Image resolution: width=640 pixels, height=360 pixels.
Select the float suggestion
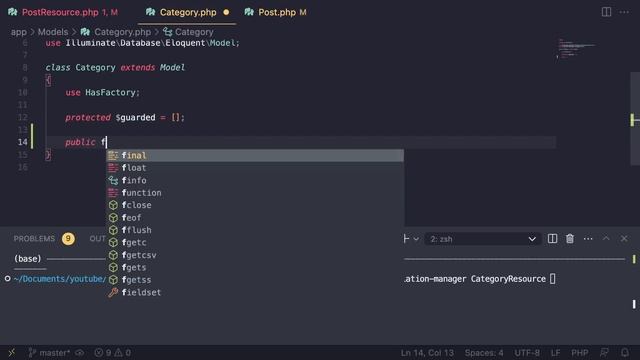255,168
